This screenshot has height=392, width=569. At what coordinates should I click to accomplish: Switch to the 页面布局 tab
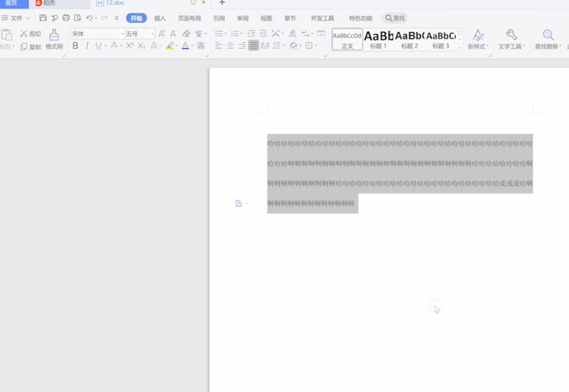pyautogui.click(x=189, y=18)
